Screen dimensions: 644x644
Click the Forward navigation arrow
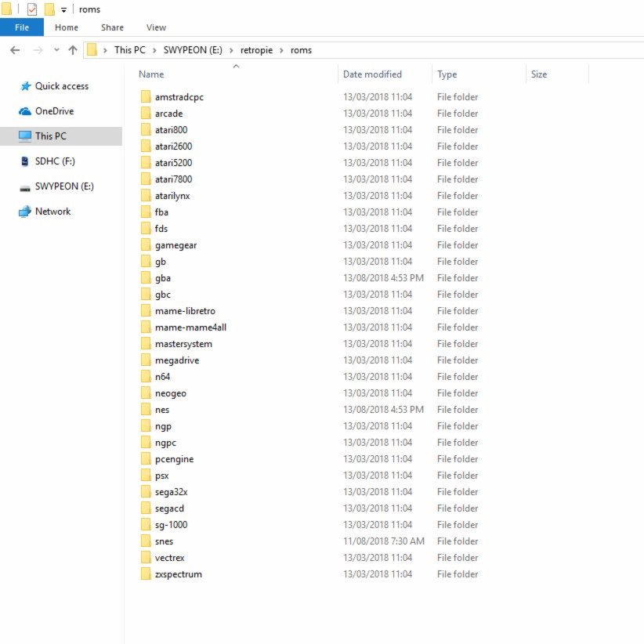click(x=38, y=50)
